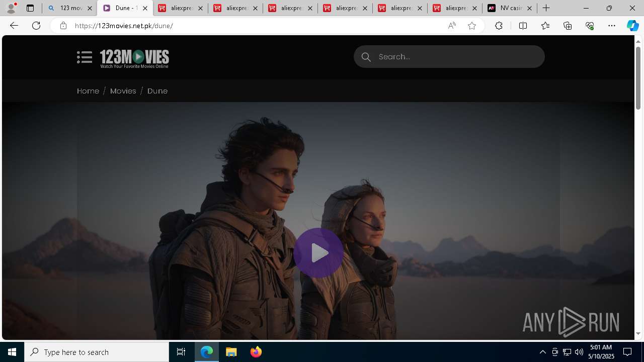
Task: Close the NV casino tab
Action: coord(529,8)
